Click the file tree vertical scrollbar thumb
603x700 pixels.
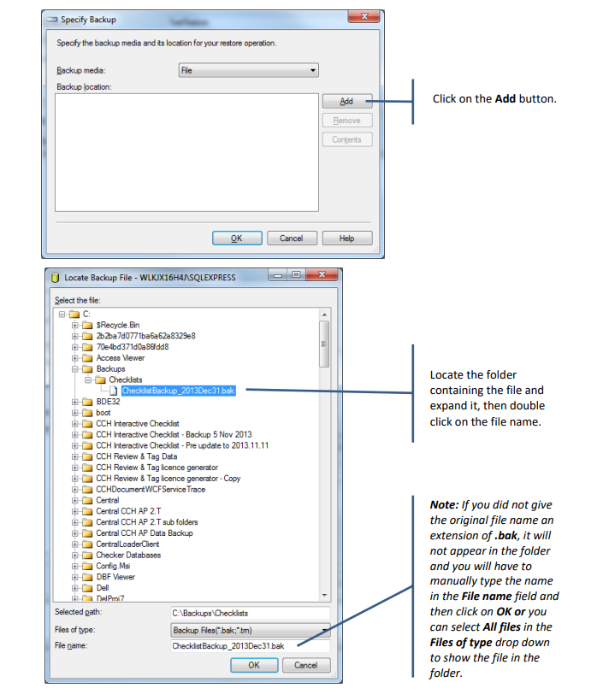324,344
